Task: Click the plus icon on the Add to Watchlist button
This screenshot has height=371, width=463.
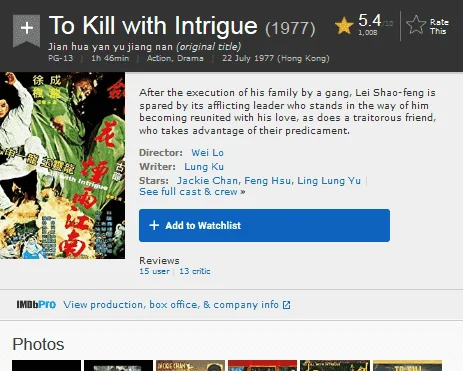Action: point(154,225)
